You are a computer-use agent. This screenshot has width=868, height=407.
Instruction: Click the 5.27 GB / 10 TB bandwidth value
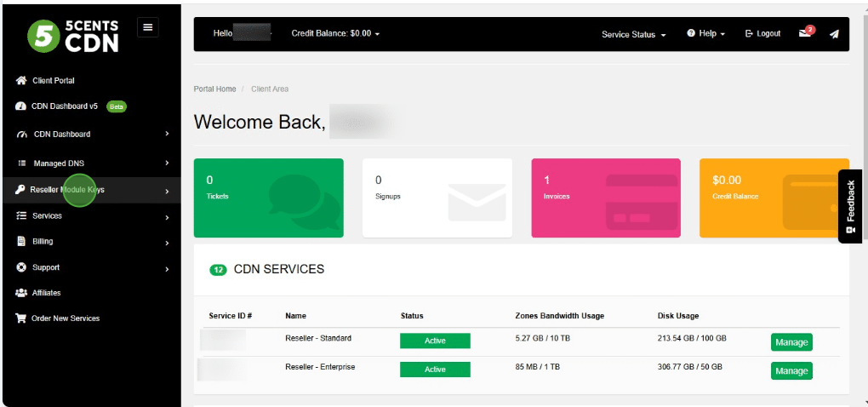(543, 338)
